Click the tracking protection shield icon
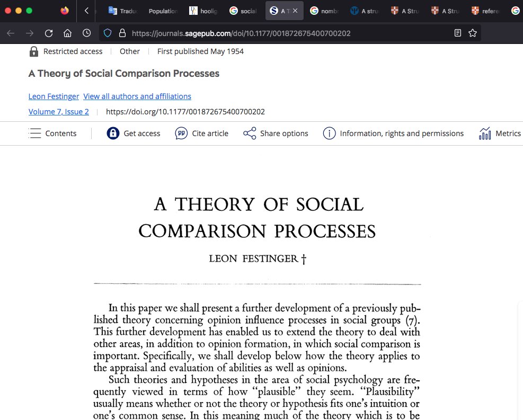 click(x=108, y=33)
